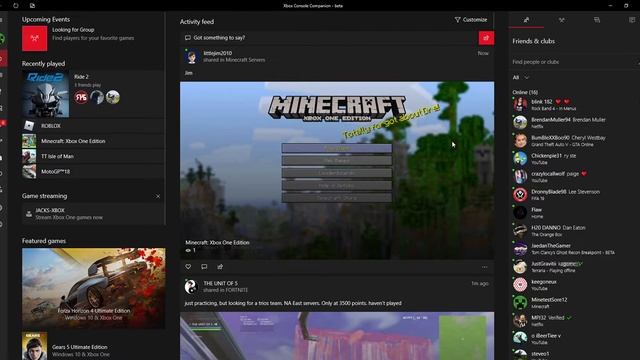640x360 pixels.
Task: Click the Looking for Group link text
Action: (x=73, y=30)
